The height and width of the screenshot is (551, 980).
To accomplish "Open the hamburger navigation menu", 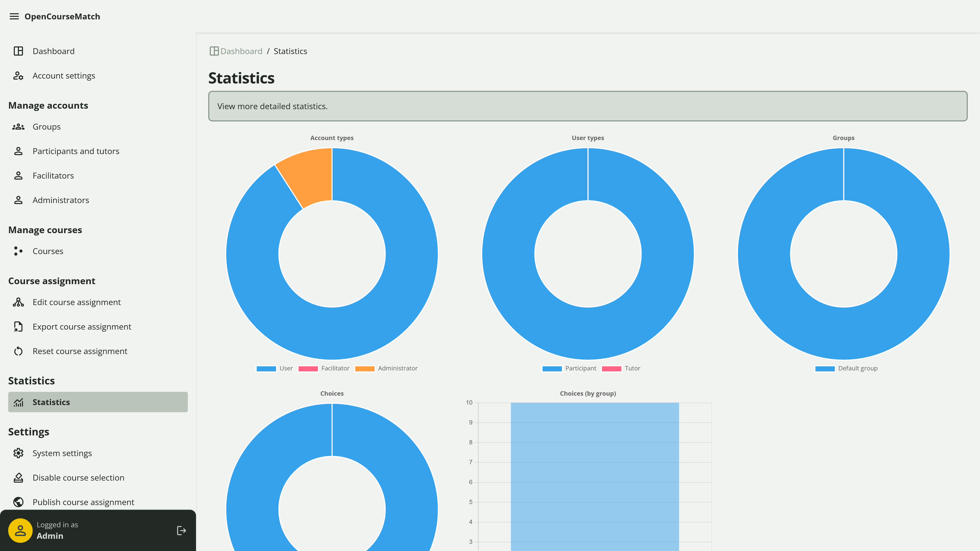I will pyautogui.click(x=14, y=16).
